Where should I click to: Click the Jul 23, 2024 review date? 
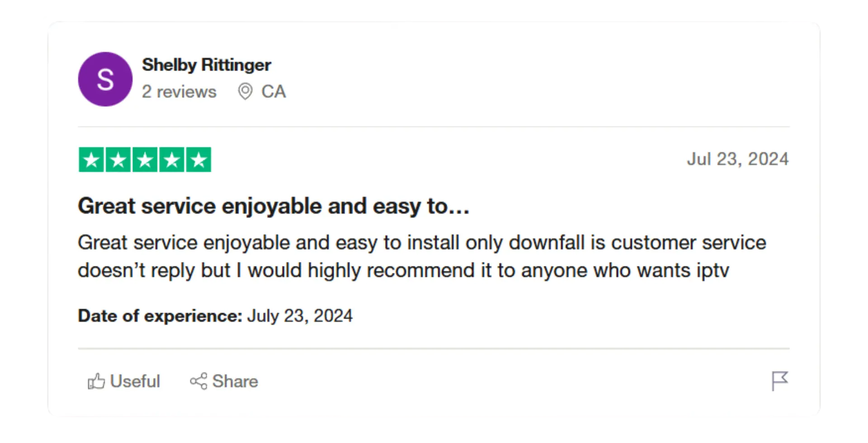738,159
